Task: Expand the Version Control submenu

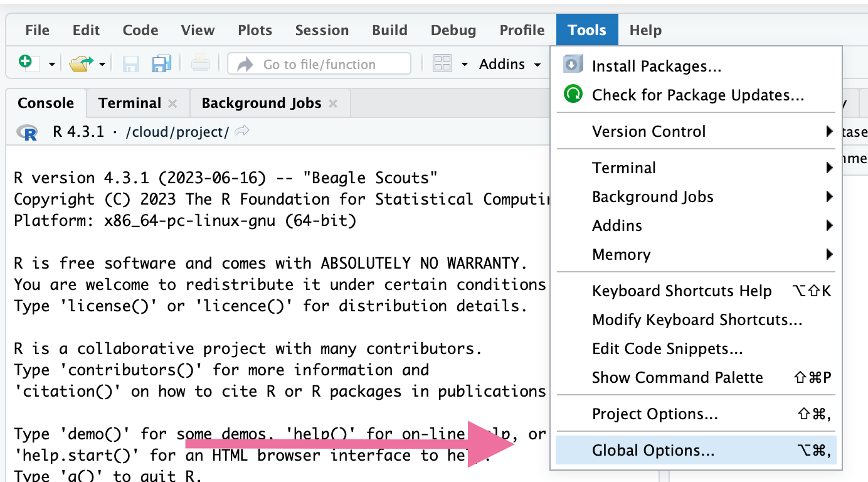Action: point(696,131)
